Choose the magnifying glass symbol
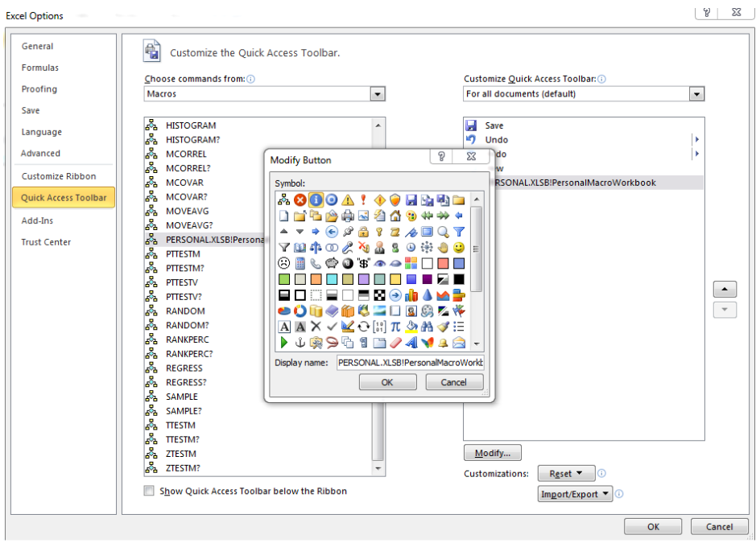 (x=443, y=232)
